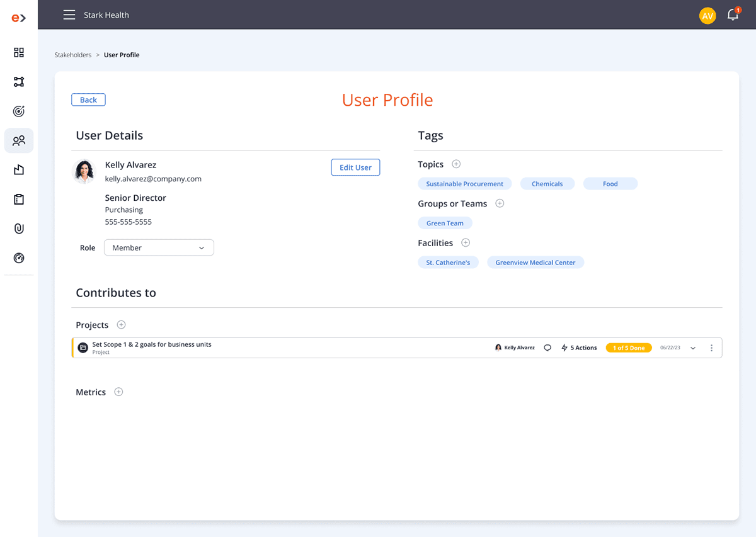
Task: Expand the project row chevron
Action: (x=693, y=348)
